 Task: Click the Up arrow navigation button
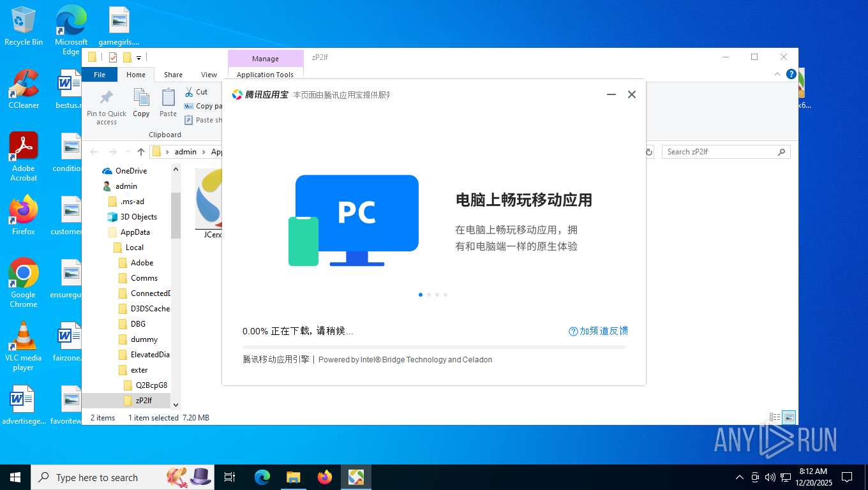141,152
